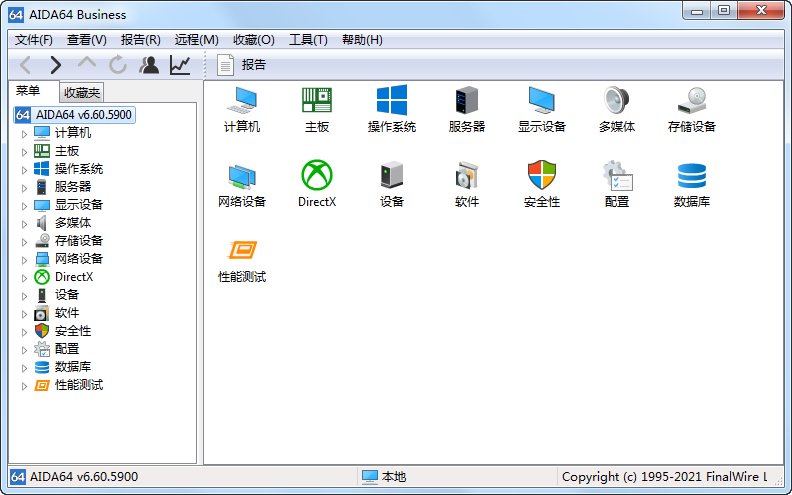792x495 pixels.
Task: Select 主板 in the tree
Action: pos(67,151)
